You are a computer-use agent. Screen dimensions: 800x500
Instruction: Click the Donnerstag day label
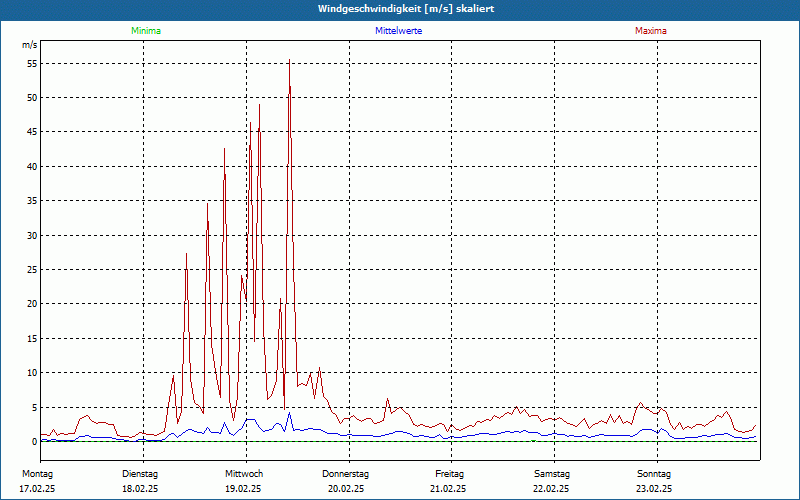click(345, 474)
